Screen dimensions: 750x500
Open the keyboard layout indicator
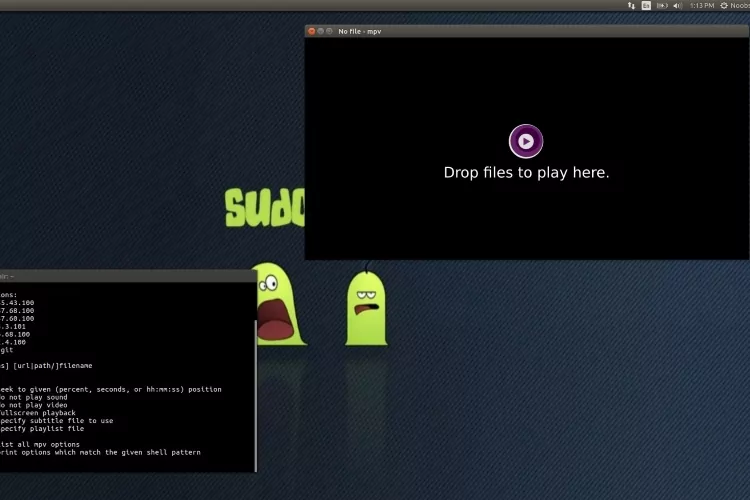[x=646, y=6]
